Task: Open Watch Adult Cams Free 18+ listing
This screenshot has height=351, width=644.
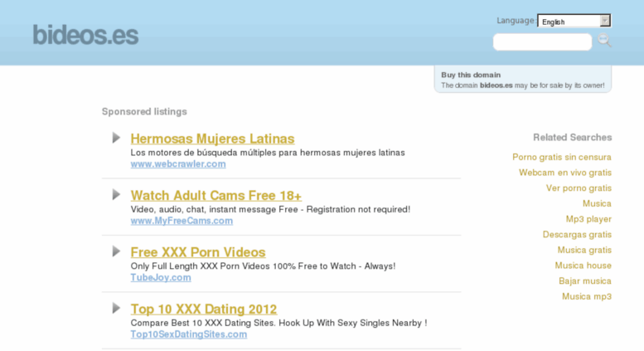Action: [216, 195]
